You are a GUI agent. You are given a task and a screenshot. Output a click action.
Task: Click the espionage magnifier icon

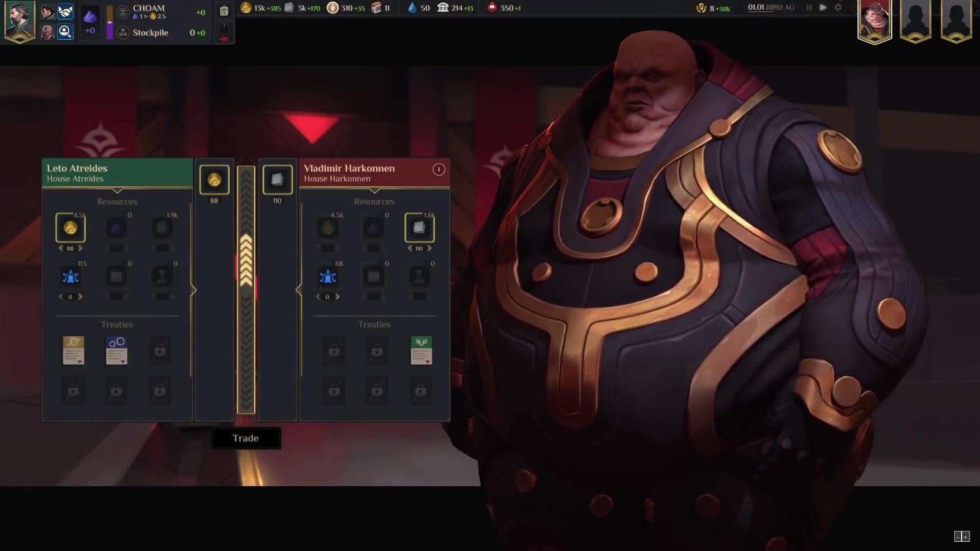pyautogui.click(x=65, y=32)
